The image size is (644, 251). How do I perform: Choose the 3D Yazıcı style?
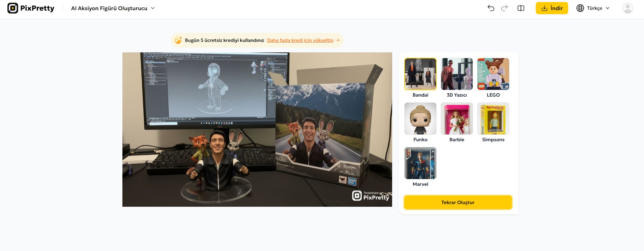click(x=457, y=74)
